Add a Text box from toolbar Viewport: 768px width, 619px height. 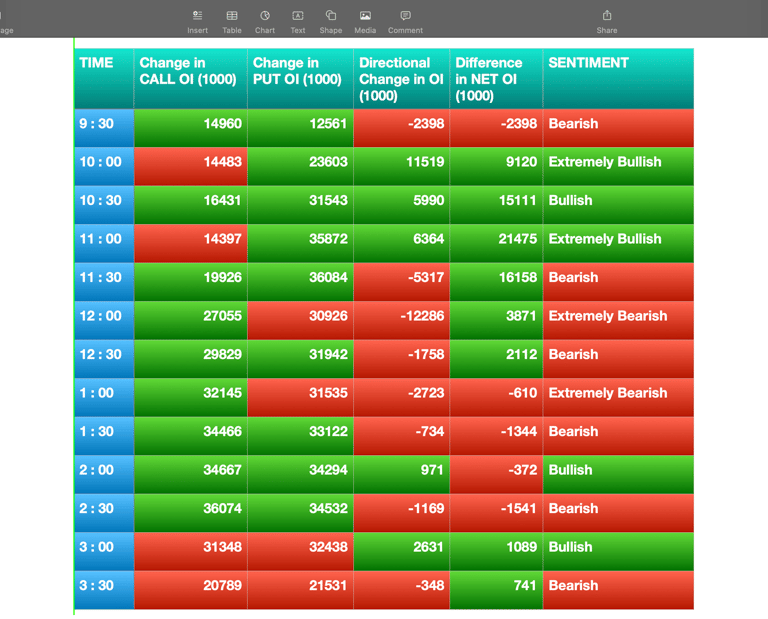coord(298,22)
